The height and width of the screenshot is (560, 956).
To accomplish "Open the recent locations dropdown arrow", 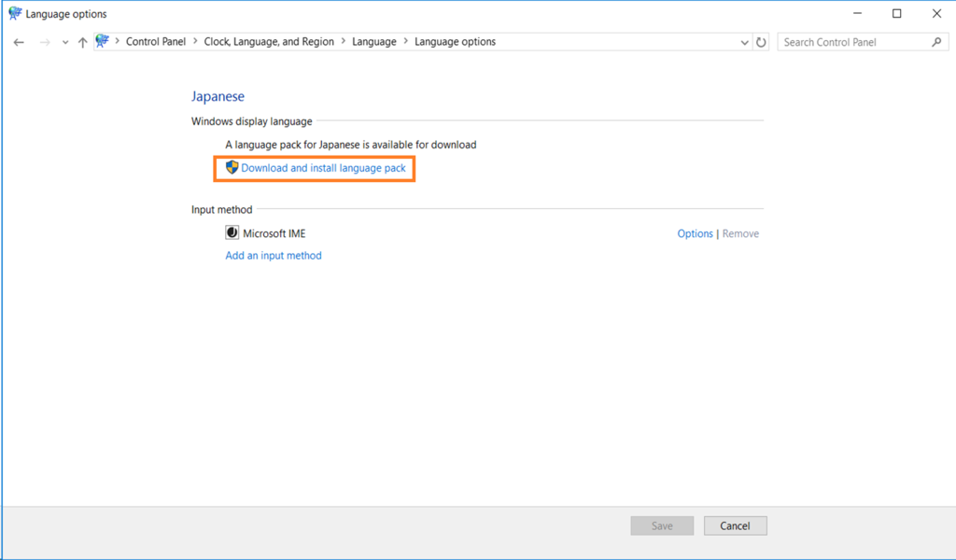I will (x=65, y=43).
